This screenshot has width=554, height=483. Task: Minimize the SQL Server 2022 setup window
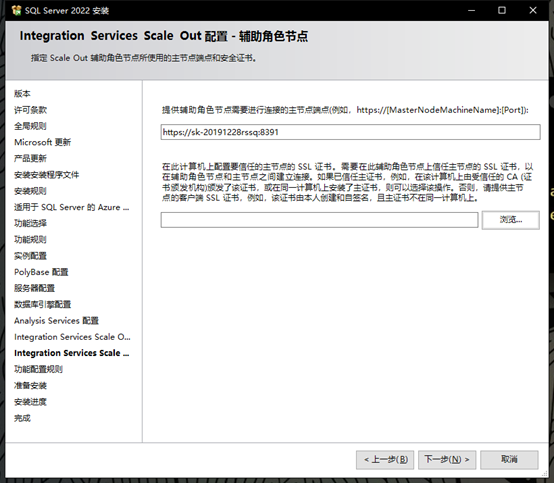coord(471,10)
